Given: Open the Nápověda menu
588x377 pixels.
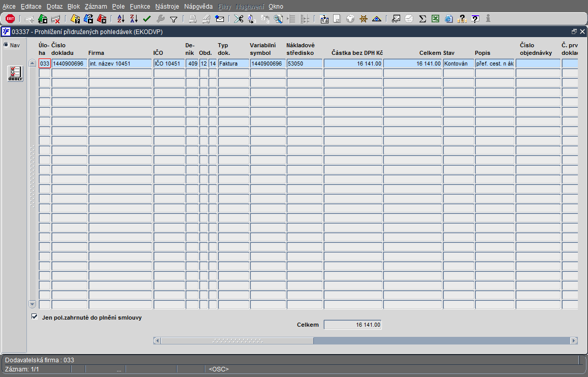Looking at the screenshot, I should (199, 7).
